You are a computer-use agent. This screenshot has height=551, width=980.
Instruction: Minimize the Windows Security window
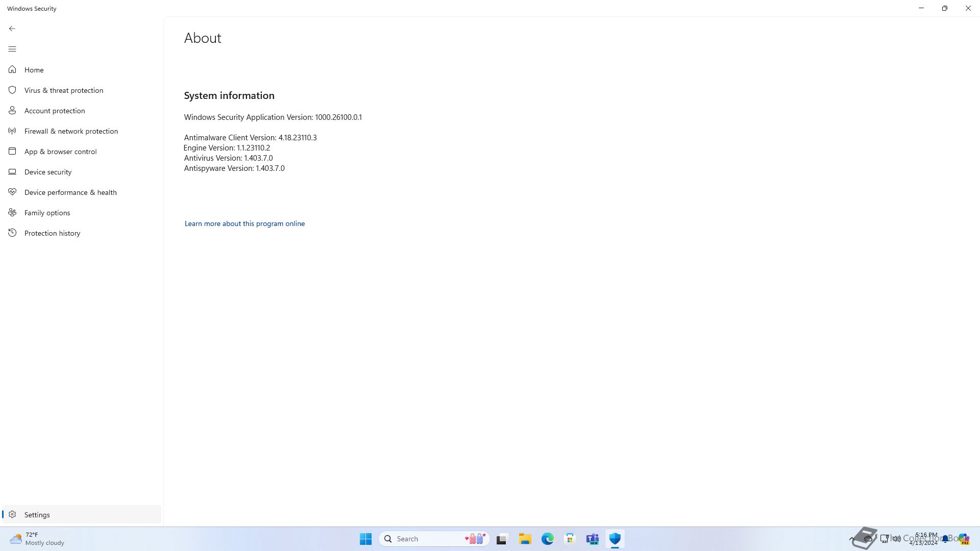(921, 8)
